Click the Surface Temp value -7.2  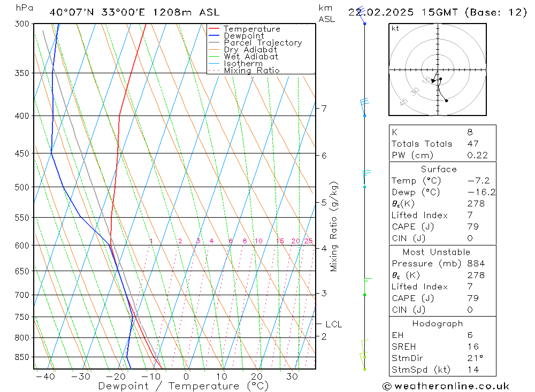click(478, 180)
